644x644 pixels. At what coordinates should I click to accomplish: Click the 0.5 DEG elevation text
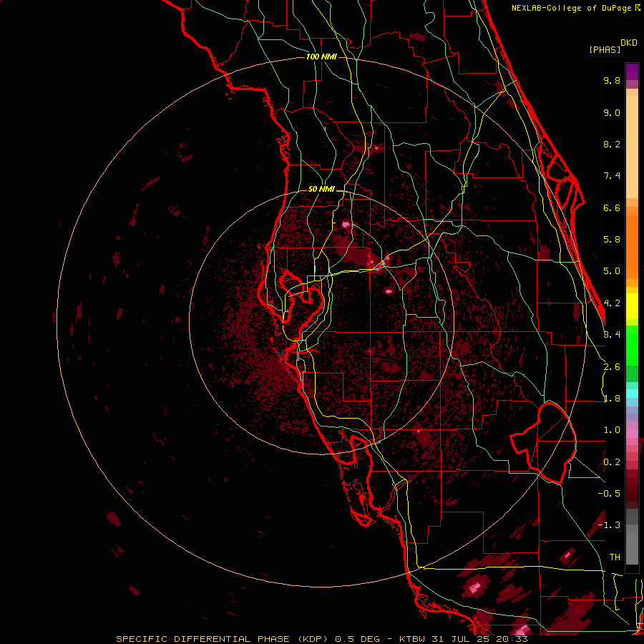pos(357,639)
